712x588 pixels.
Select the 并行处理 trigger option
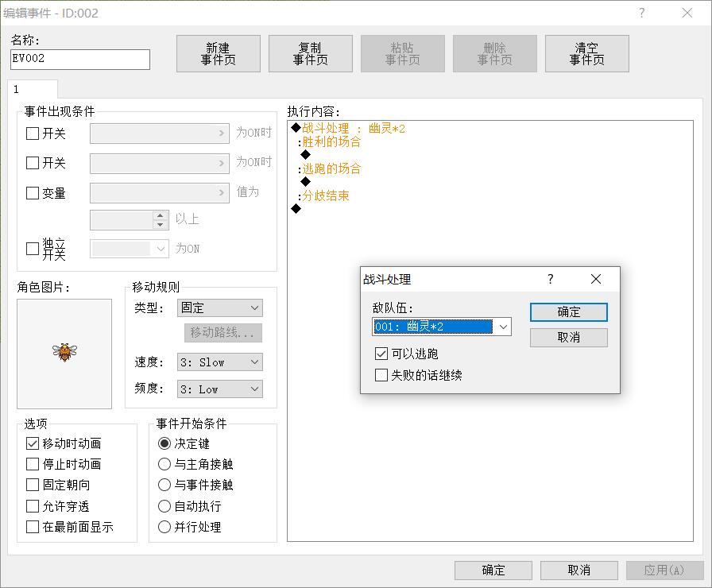(164, 527)
